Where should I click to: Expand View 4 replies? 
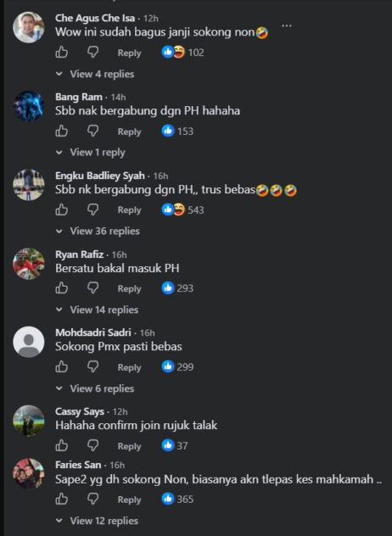tap(95, 74)
